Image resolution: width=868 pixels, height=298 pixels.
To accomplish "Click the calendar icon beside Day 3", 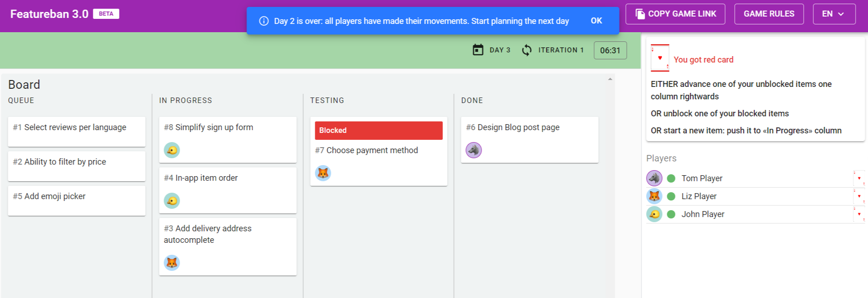I will point(478,50).
